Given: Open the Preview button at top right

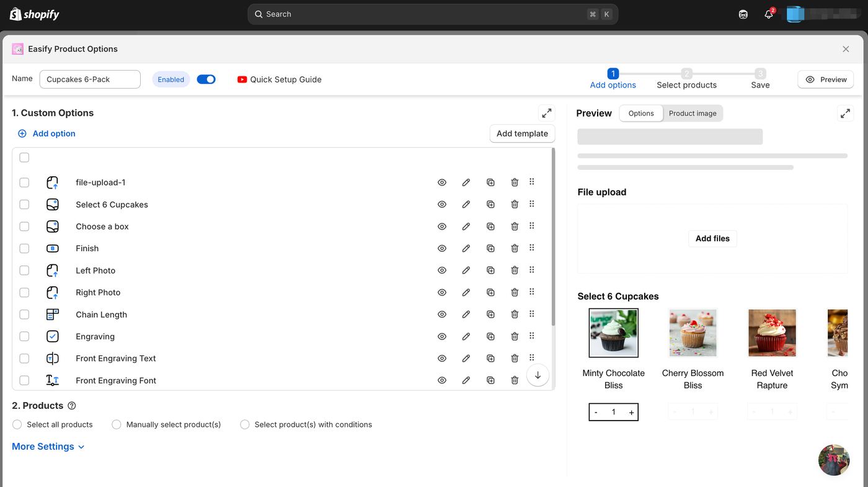Looking at the screenshot, I should coord(825,79).
